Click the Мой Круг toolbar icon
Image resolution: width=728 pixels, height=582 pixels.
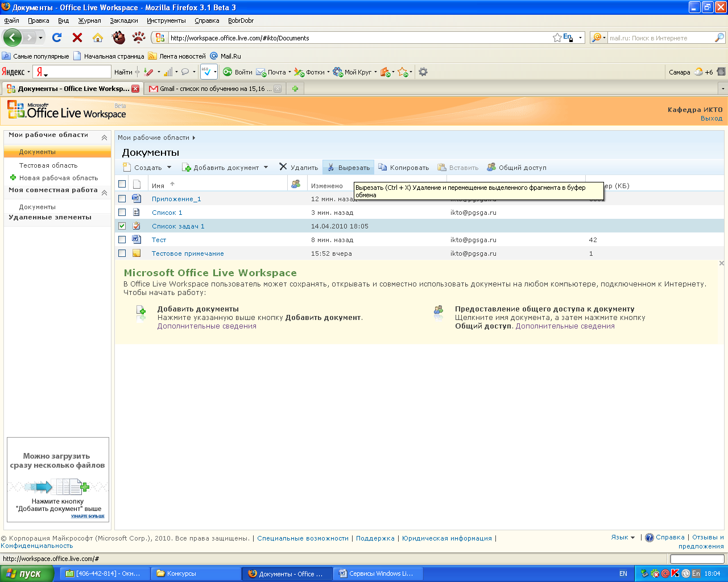coord(338,72)
